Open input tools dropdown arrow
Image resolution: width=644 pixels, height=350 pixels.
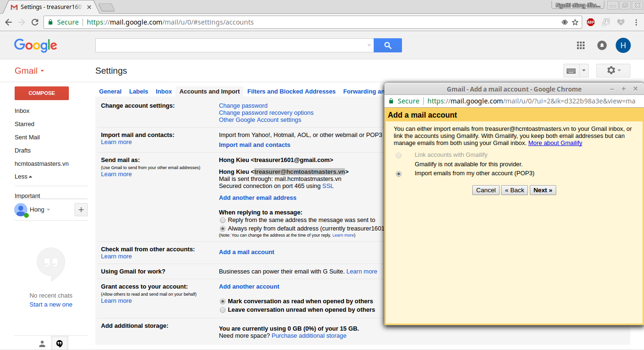pos(584,71)
